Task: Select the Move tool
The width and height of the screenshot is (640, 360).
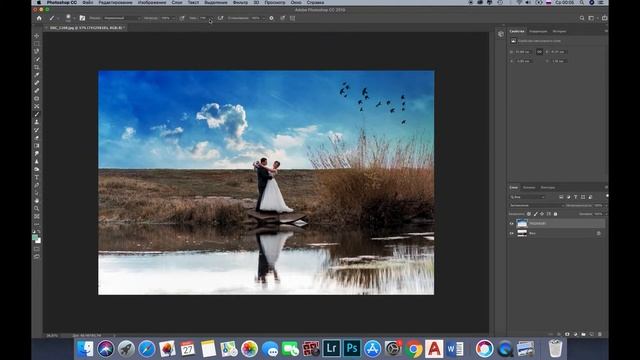Action: (37, 36)
